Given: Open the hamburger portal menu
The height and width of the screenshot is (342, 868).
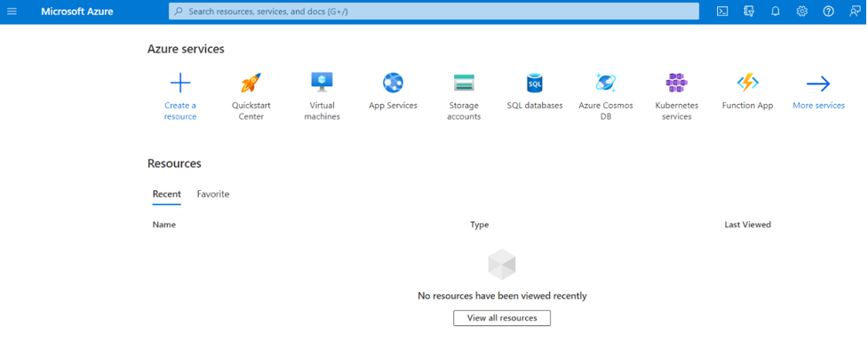Looking at the screenshot, I should pyautogui.click(x=12, y=11).
